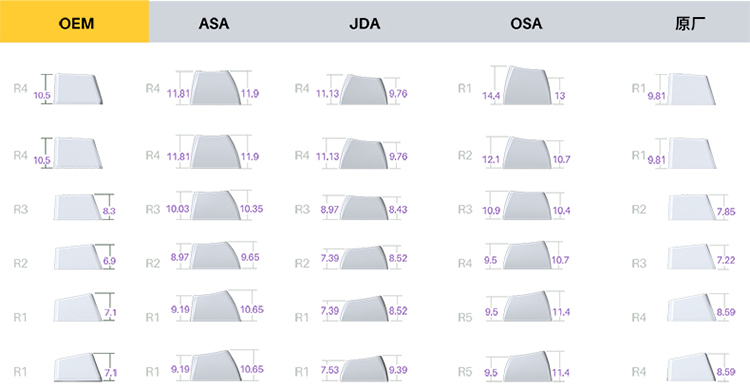Select the OEM profile tab
Screen dimensions: 750x387
pyautogui.click(x=74, y=22)
